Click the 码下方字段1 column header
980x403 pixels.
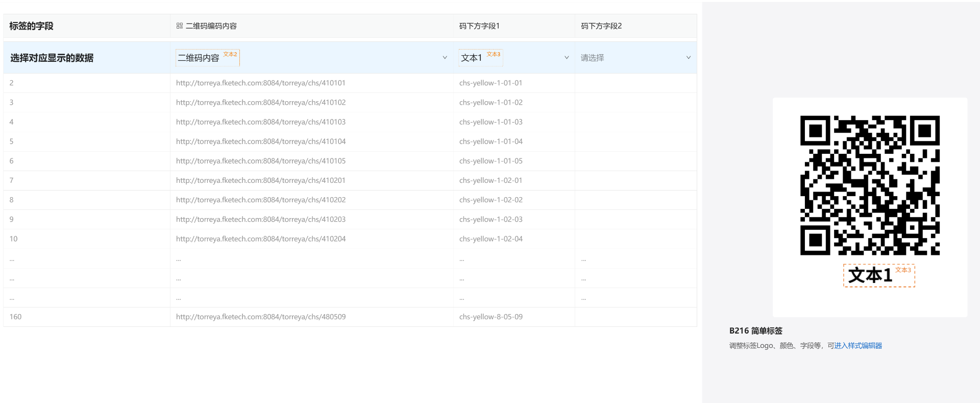479,26
